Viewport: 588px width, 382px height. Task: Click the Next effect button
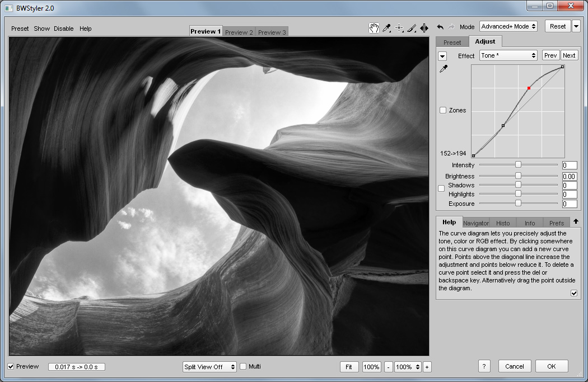pyautogui.click(x=569, y=55)
